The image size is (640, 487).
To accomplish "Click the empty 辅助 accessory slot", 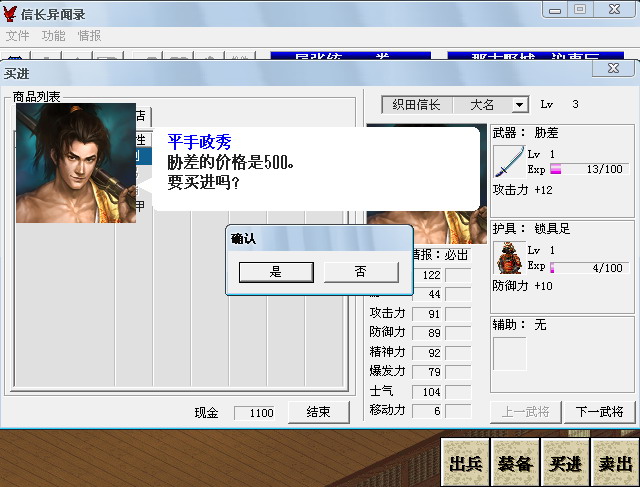I will pos(509,353).
